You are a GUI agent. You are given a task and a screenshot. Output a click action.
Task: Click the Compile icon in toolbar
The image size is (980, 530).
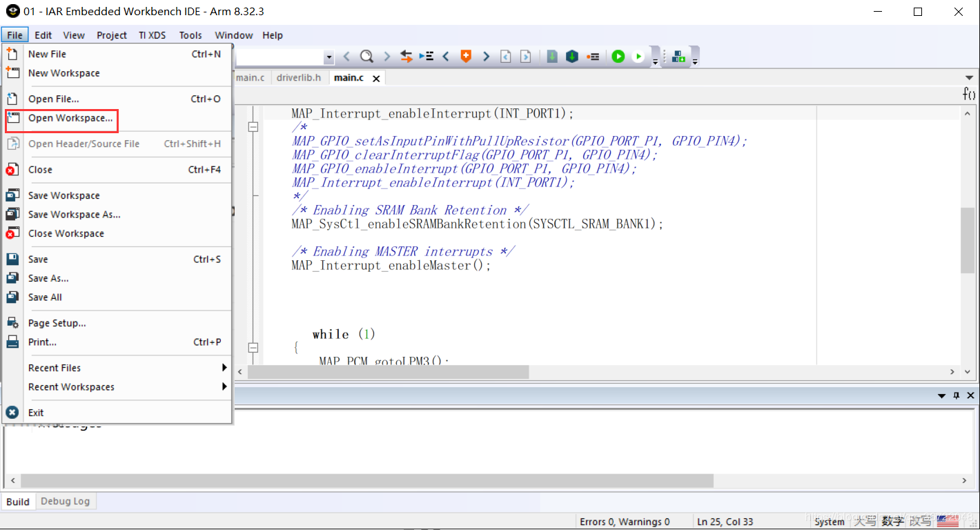(x=552, y=57)
